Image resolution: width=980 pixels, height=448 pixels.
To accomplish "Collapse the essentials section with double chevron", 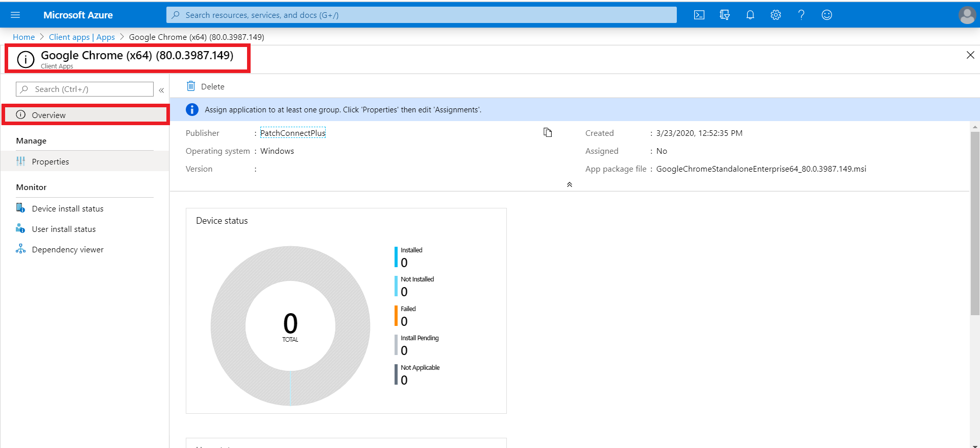I will pos(569,184).
